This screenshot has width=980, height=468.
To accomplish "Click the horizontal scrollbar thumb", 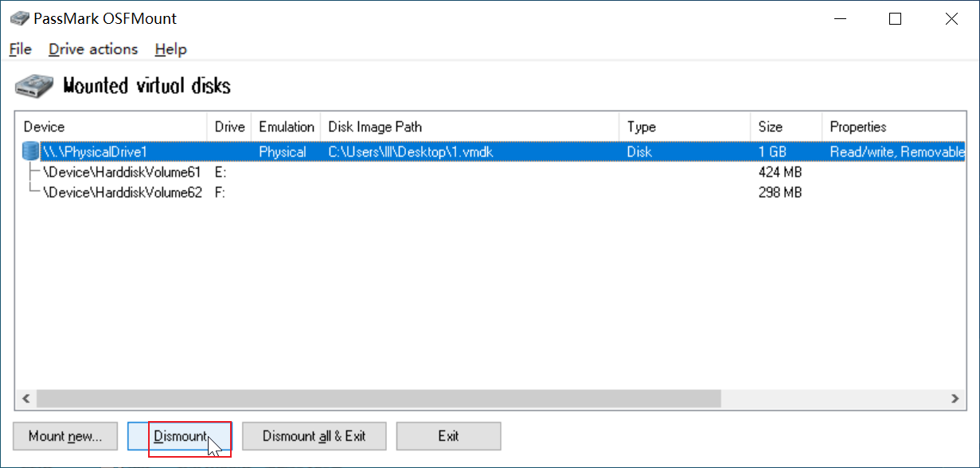I will pos(378,398).
